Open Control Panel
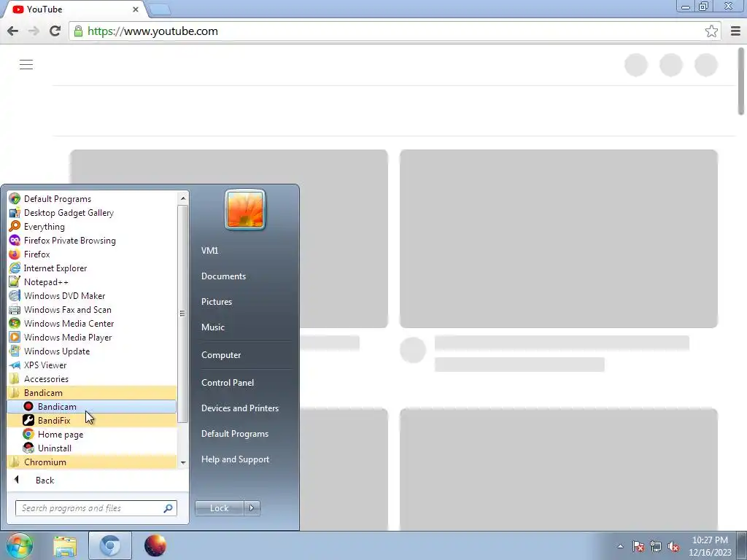 point(228,382)
